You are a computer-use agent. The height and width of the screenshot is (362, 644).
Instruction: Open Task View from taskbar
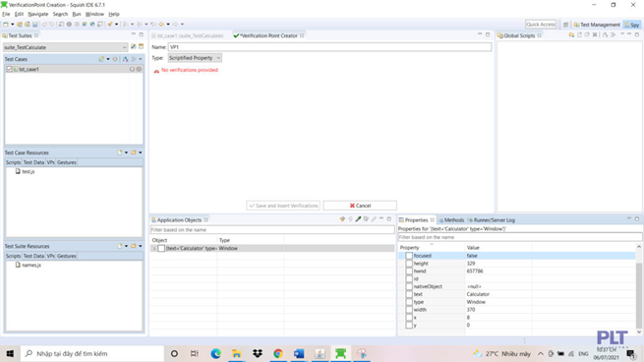[x=195, y=353]
